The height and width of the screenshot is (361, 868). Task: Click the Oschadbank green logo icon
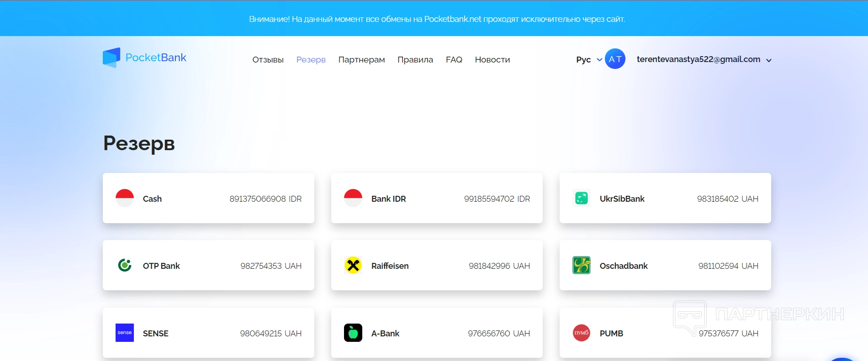click(582, 265)
